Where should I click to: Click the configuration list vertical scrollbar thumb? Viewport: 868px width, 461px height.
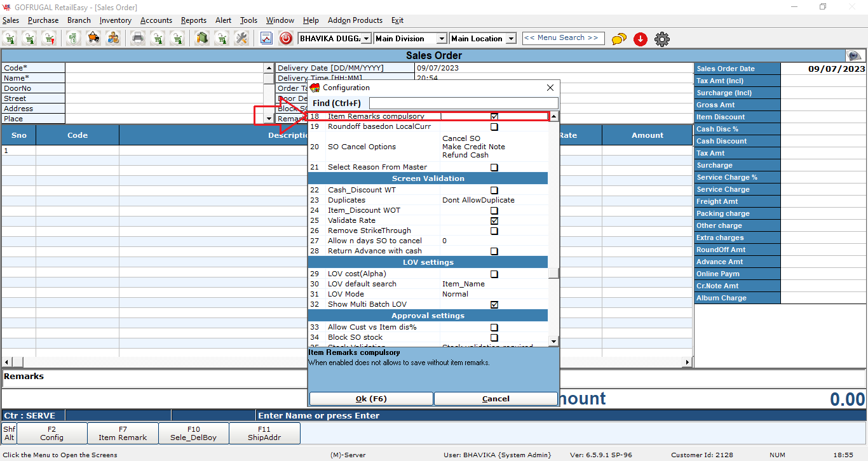pos(553,273)
